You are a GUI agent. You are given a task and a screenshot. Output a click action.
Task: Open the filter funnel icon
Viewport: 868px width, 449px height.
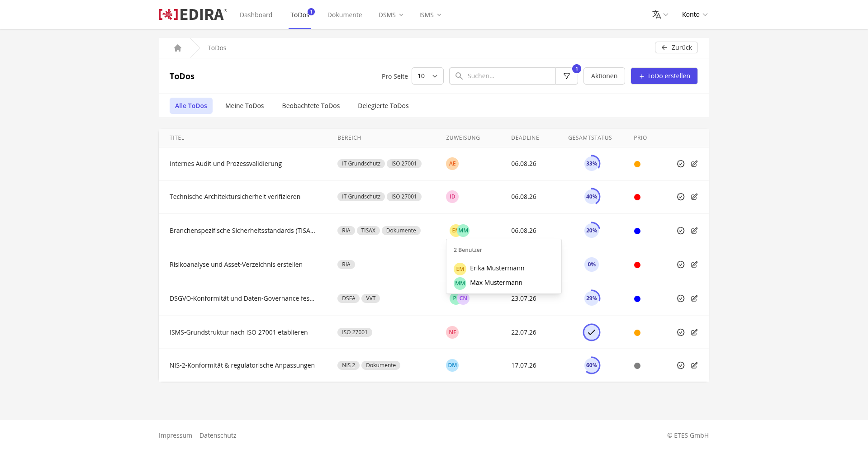point(567,76)
